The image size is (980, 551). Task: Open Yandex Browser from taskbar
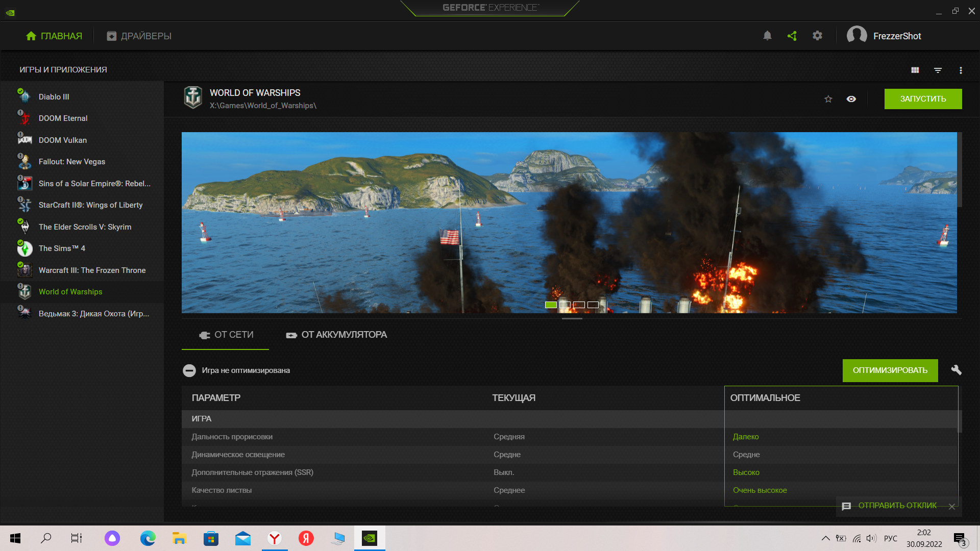(275, 538)
